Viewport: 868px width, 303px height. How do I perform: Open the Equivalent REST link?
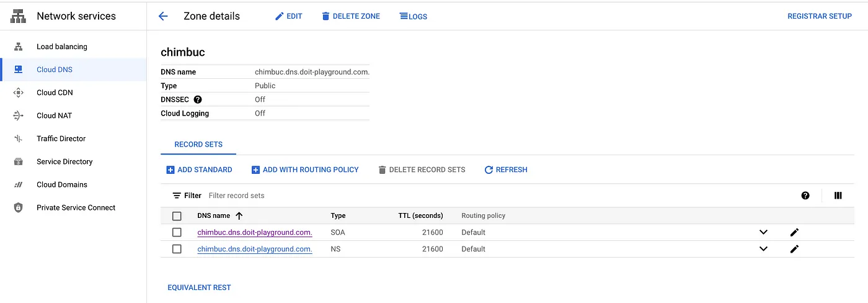[199, 287]
